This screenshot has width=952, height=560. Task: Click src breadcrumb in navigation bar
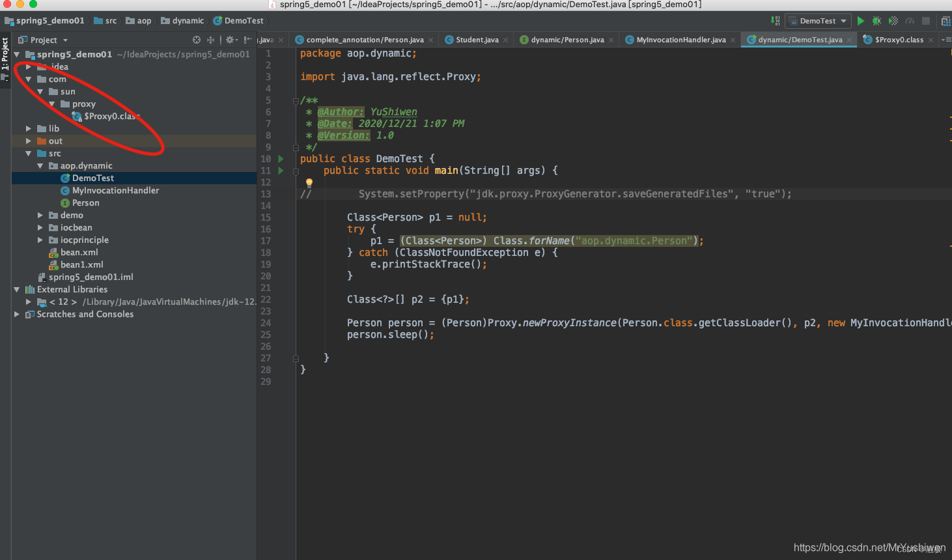105,21
